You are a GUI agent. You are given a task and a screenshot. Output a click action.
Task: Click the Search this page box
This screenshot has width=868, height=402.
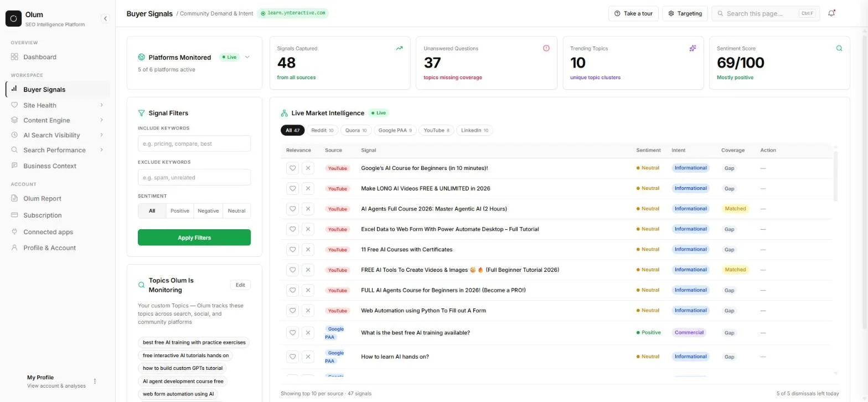pos(766,13)
